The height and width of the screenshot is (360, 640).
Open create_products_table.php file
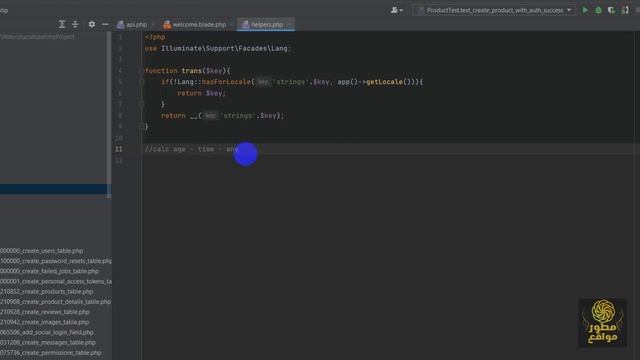coord(47,291)
